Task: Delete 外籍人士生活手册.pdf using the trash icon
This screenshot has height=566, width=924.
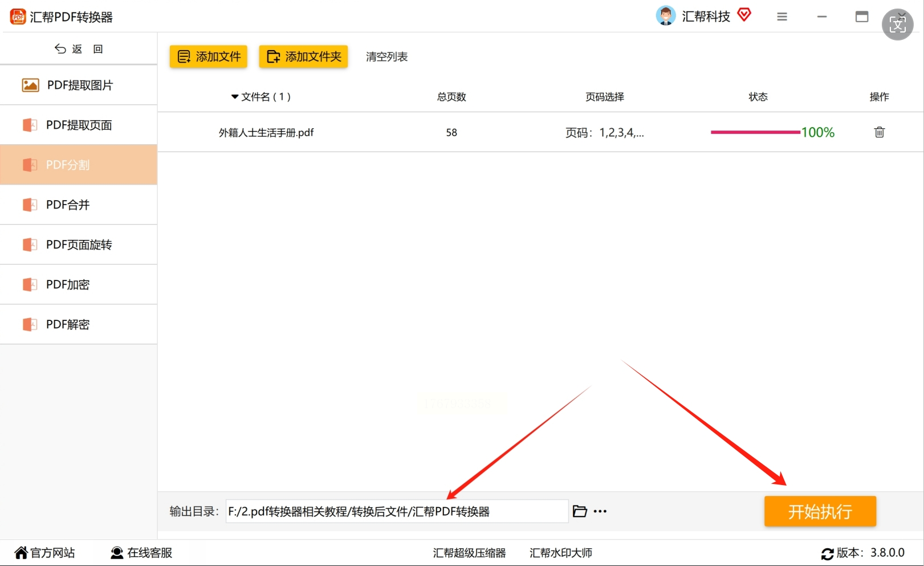Action: (880, 132)
